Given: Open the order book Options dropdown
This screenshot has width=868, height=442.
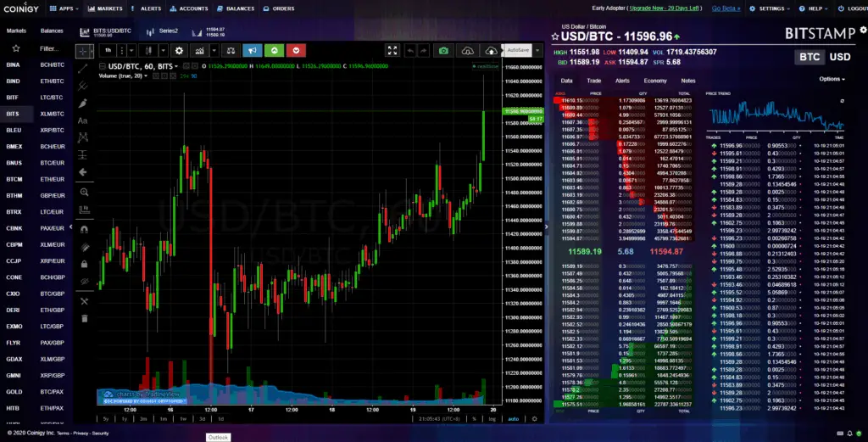Looking at the screenshot, I should (x=832, y=79).
